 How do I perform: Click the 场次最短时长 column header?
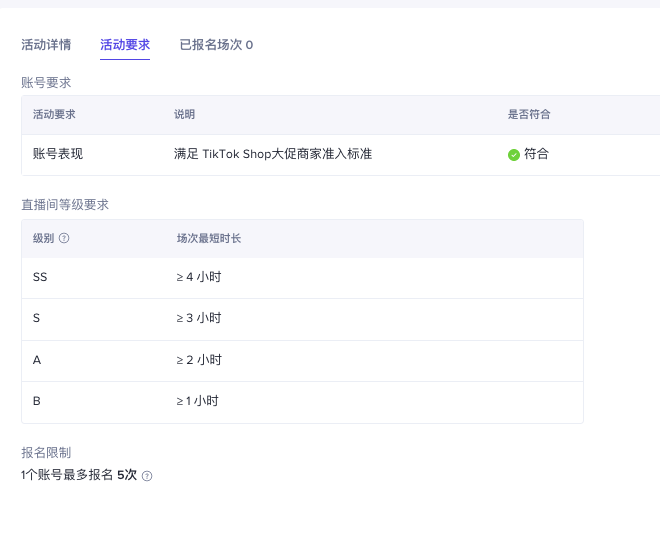coord(209,239)
